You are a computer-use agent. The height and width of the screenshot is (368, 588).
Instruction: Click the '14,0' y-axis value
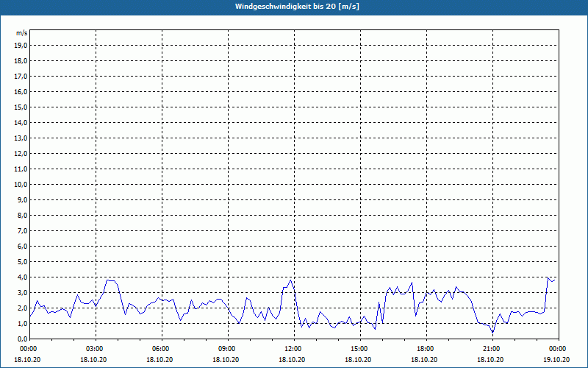(21, 122)
